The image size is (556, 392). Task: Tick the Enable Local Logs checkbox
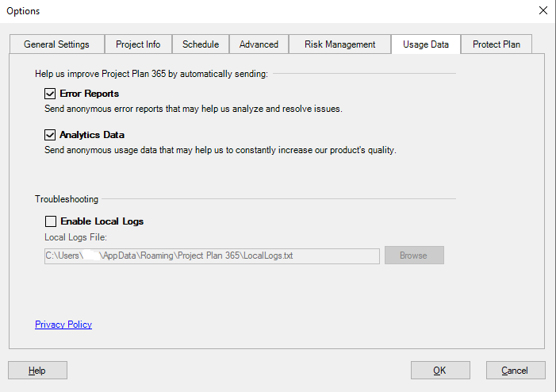[51, 221]
